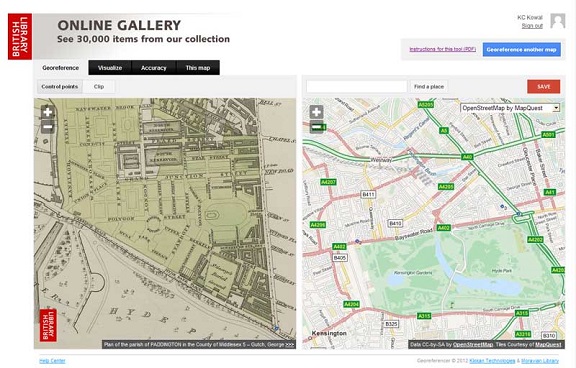Click the Find a place search field
The image size is (576, 368).
coord(357,87)
